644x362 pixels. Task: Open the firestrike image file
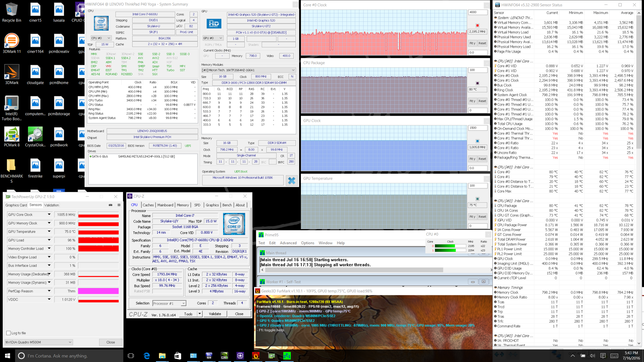(35, 168)
